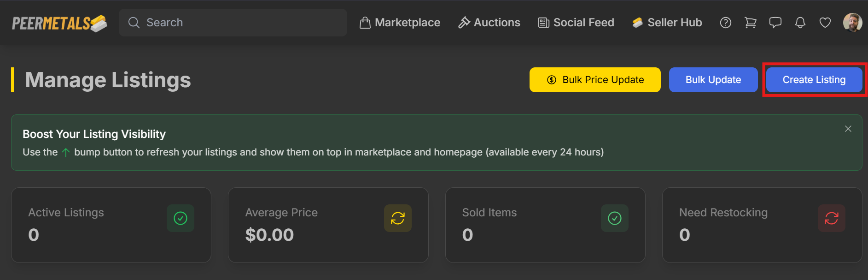This screenshot has width=868, height=280.
Task: Show notifications via the bell icon
Action: 800,23
